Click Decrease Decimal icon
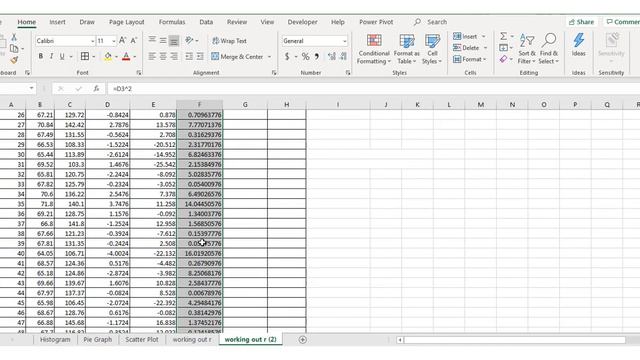The width and height of the screenshot is (640, 360). point(343,56)
